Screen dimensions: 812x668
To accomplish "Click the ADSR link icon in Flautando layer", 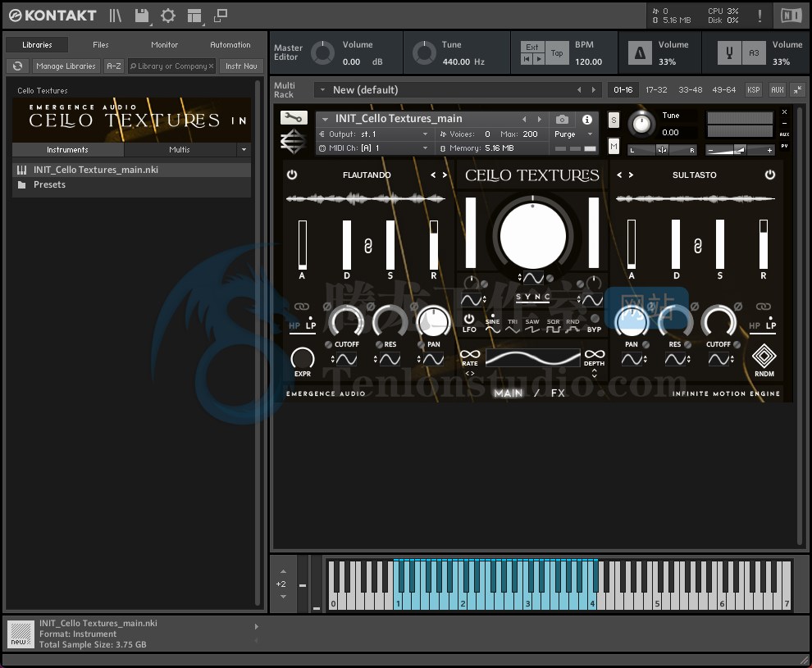I will tap(367, 245).
